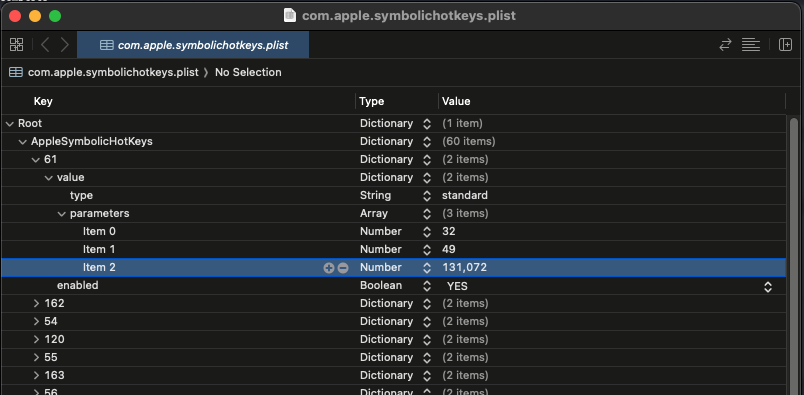Click the code review swap arrows icon
Viewport: 804px width, 395px height.
click(725, 45)
